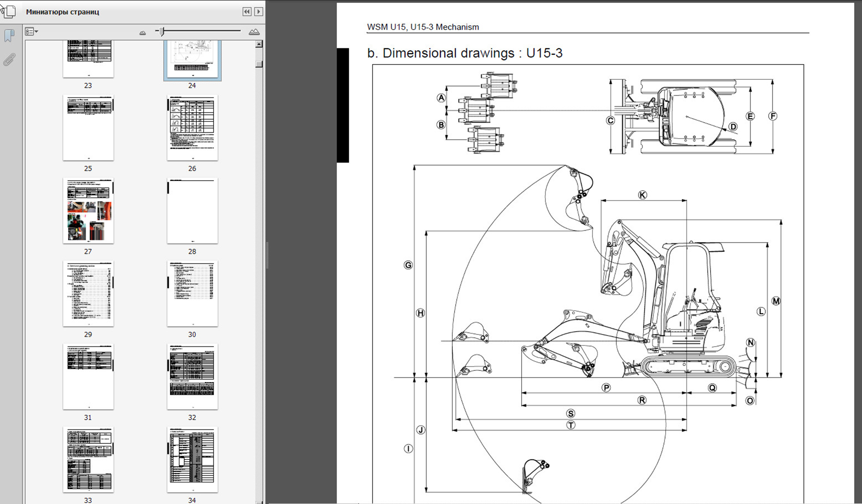
Task: Click the Page Thumbnails panel icon
Action: [x=8, y=11]
